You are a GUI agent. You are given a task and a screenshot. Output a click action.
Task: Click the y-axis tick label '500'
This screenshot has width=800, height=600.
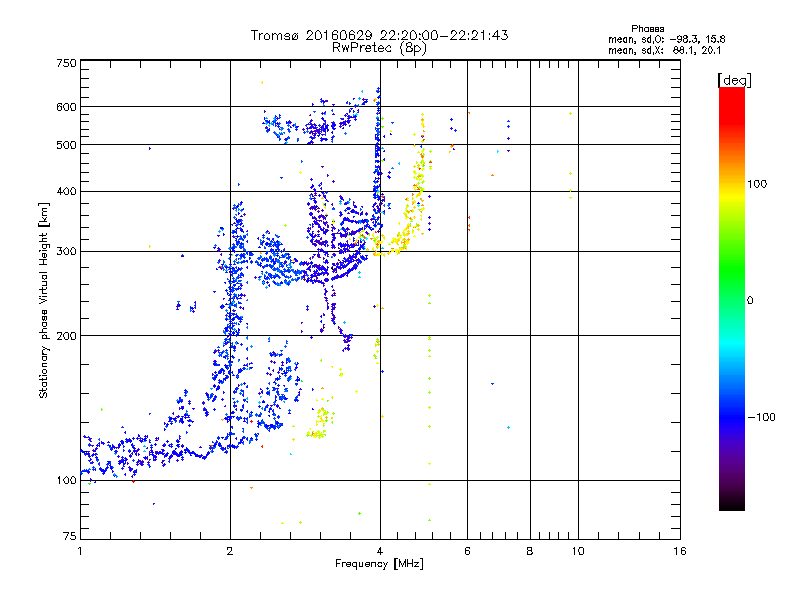click(x=66, y=145)
